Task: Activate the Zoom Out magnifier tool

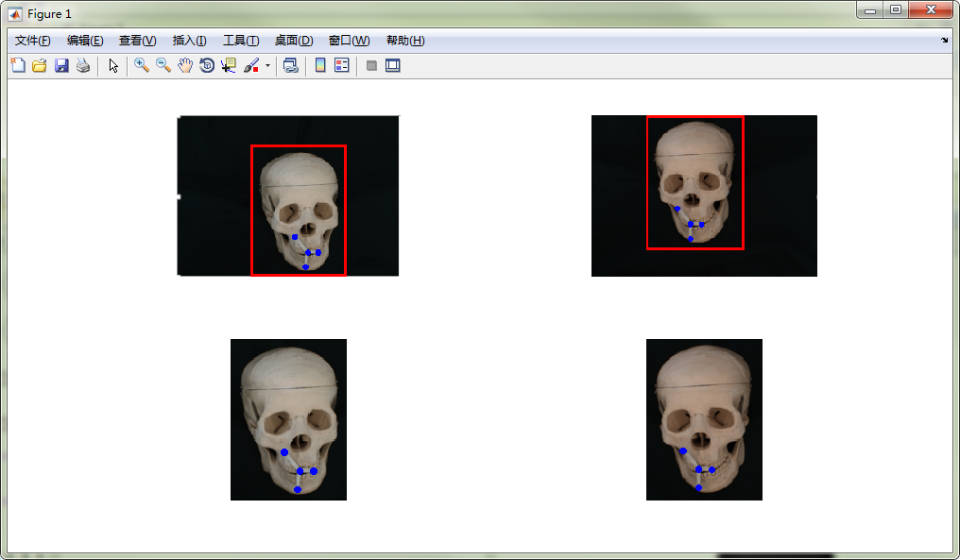Action: tap(163, 65)
